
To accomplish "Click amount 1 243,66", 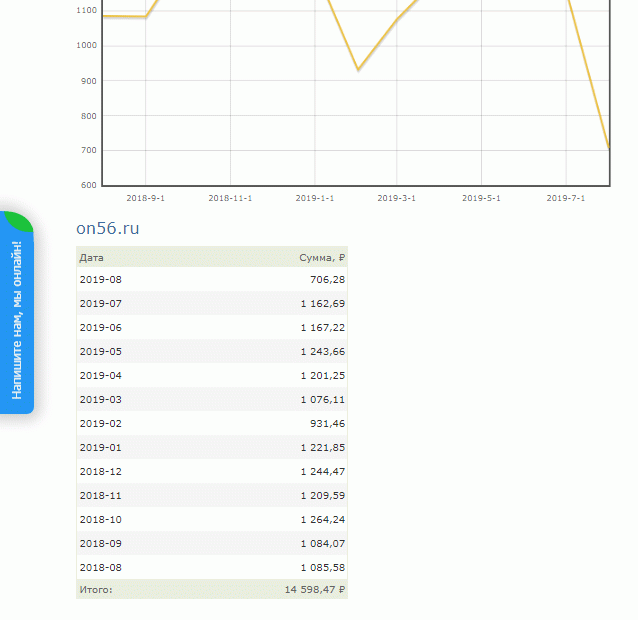I will pos(323,351).
